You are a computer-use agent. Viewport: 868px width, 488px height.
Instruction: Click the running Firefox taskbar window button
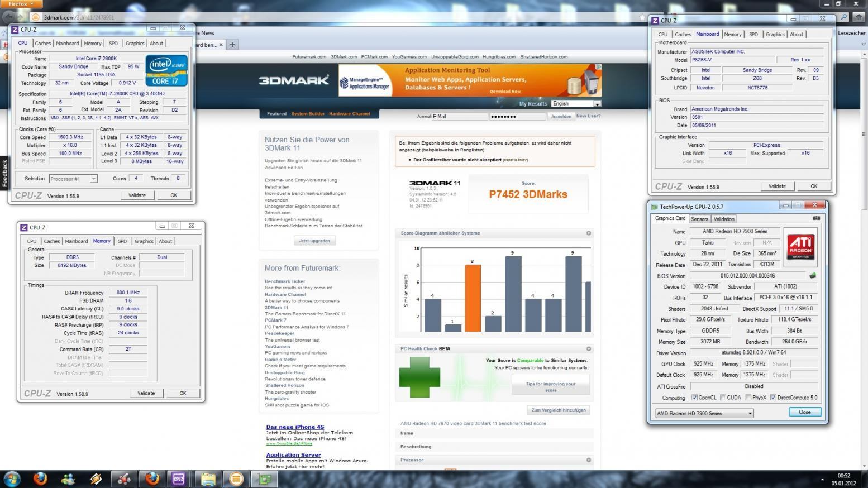click(x=152, y=479)
